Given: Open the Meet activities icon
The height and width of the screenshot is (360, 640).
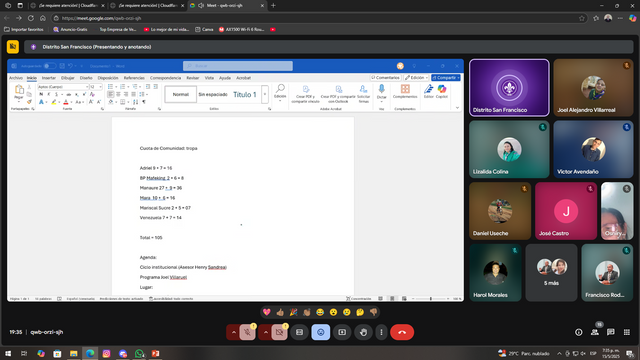Looking at the screenshot, I should [627, 332].
